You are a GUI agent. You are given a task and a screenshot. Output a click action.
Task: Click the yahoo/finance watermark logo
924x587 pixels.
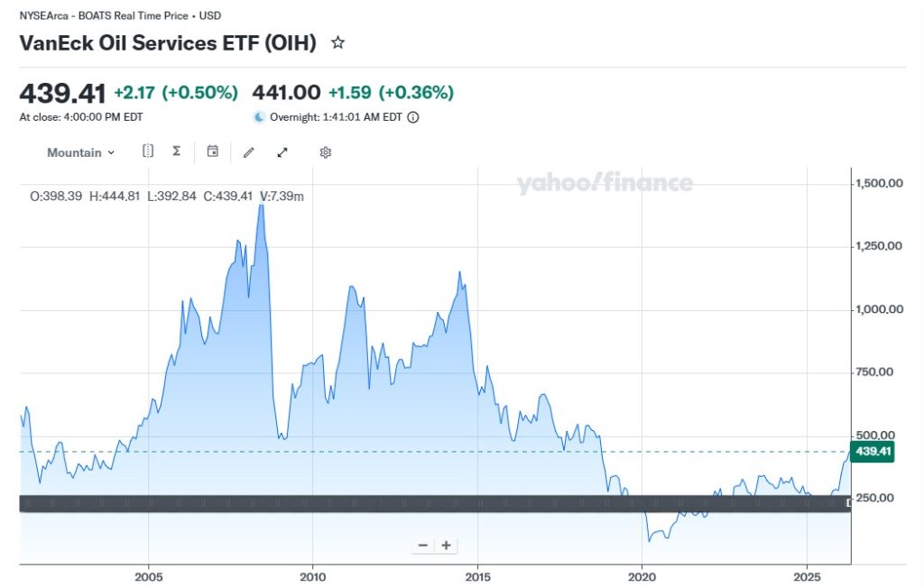point(604,184)
